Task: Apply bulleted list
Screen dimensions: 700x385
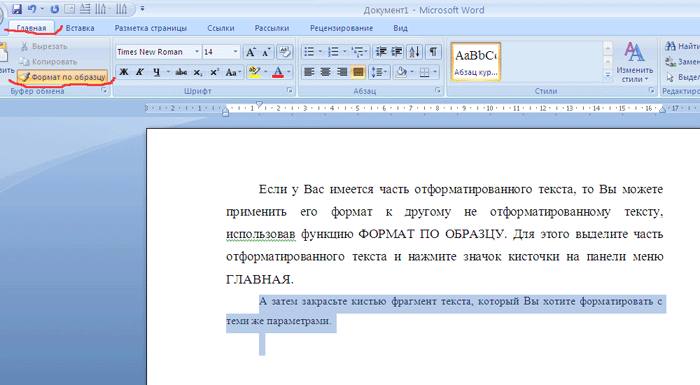Action: pos(309,52)
